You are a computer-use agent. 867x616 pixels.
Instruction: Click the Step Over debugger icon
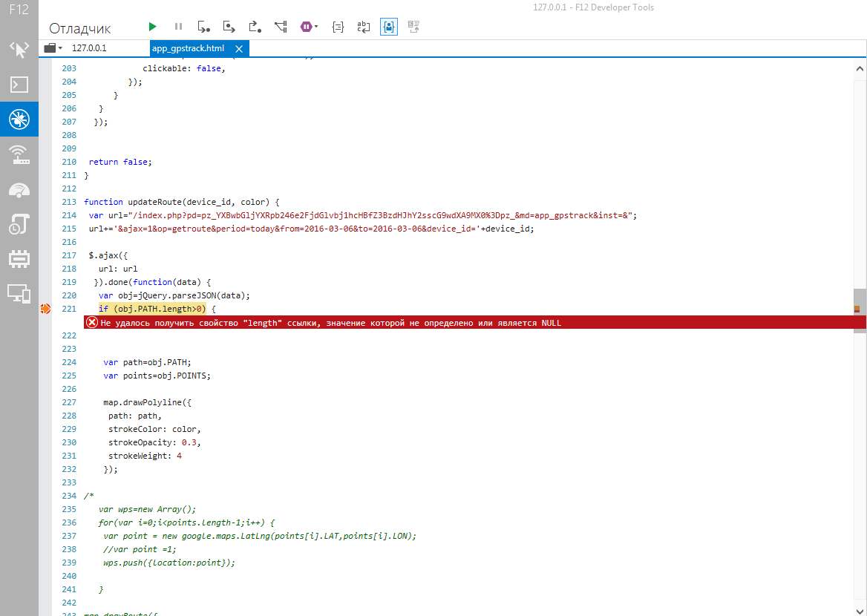(229, 27)
